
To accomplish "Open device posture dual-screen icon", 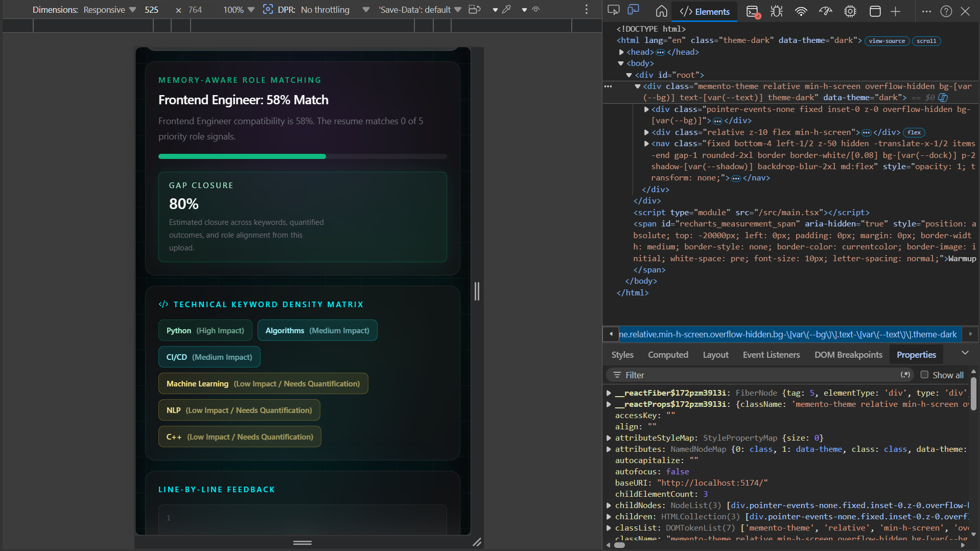I will (475, 9).
